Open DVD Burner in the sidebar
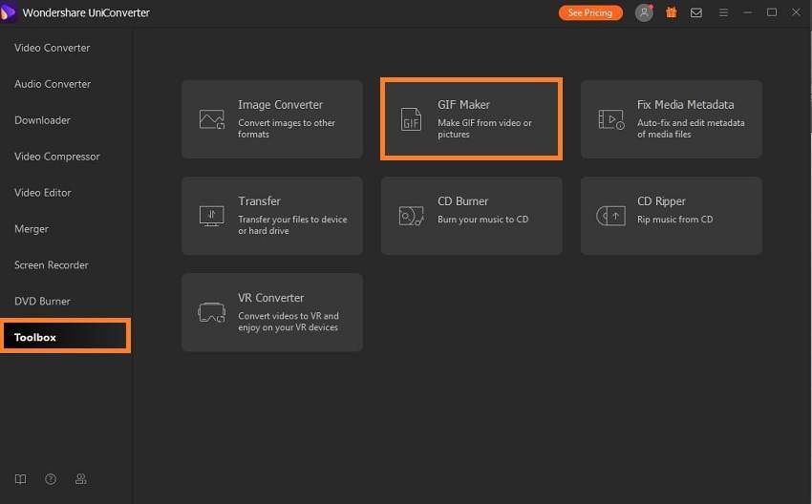Screen dimensions: 812x504 [42, 301]
